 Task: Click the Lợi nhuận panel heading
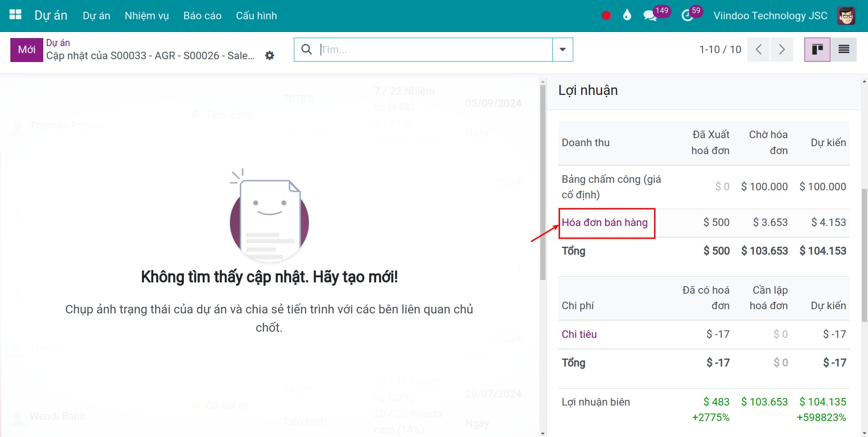588,90
